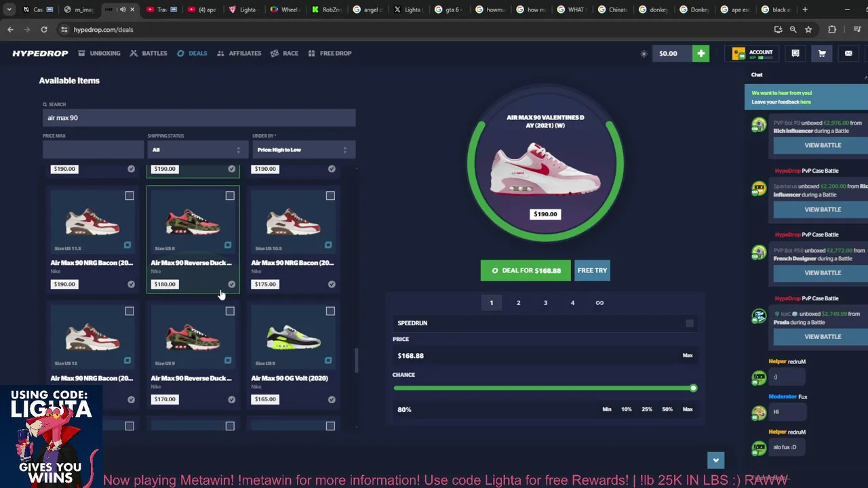Set chance preset to 50%
The height and width of the screenshot is (488, 868).
click(667, 409)
